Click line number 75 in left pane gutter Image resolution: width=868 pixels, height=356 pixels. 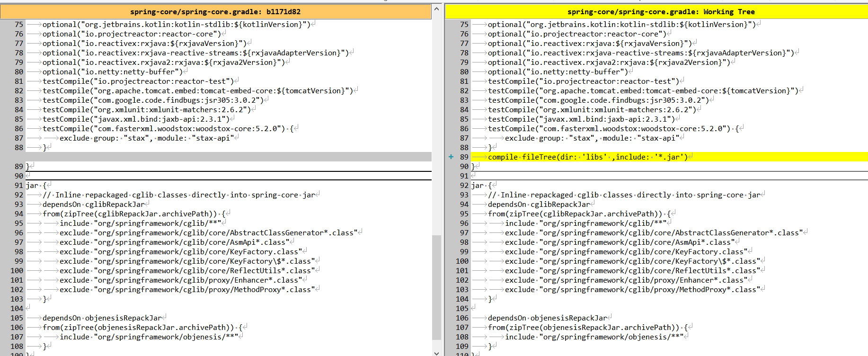coord(18,25)
